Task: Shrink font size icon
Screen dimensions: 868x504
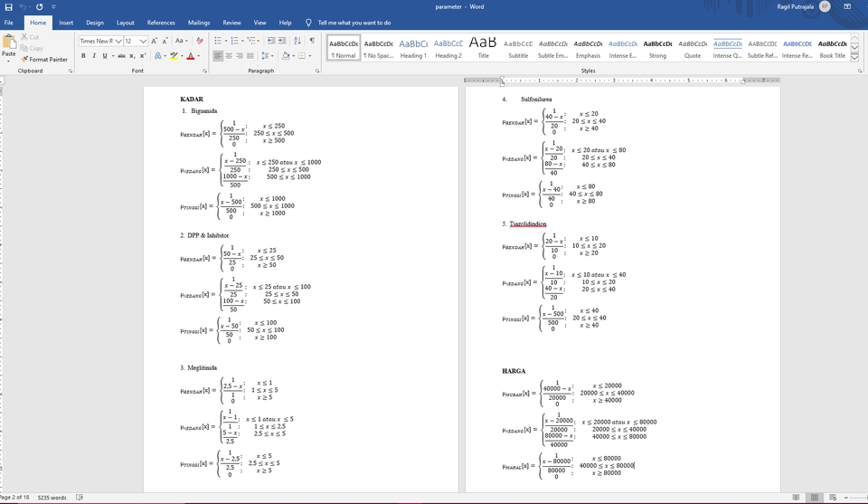Action: [165, 41]
